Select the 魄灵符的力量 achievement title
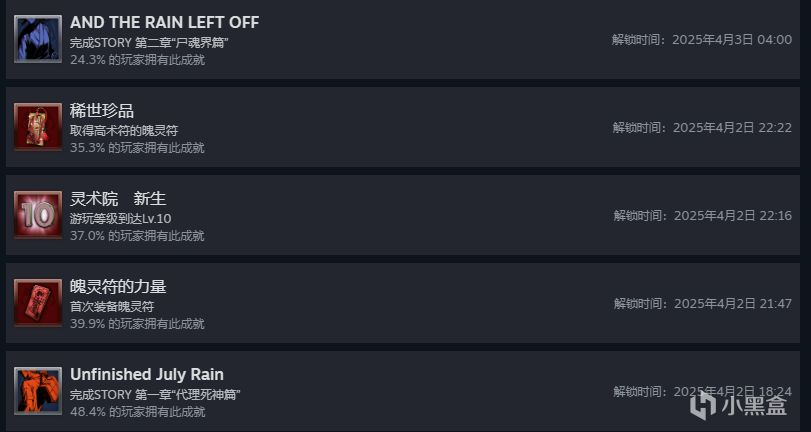Viewport: 811px width, 432px height. 118,287
